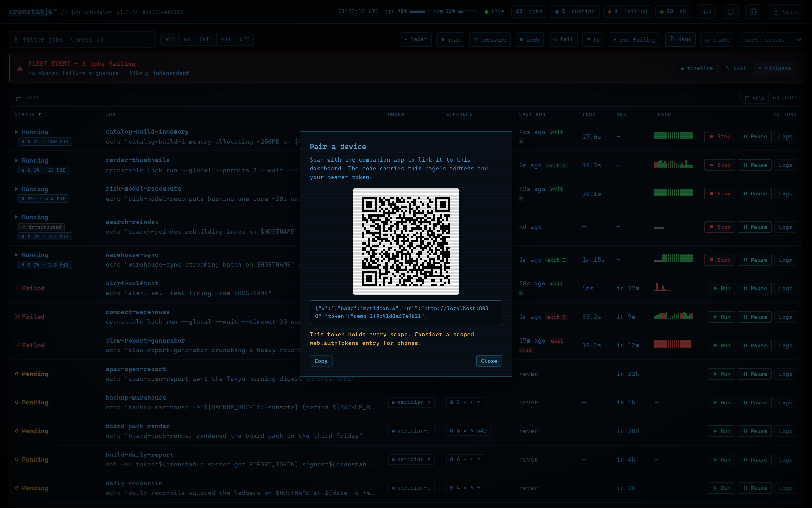The image size is (812, 508).
Task: Open Logs for slow-report-generator
Action: pyautogui.click(x=785, y=346)
